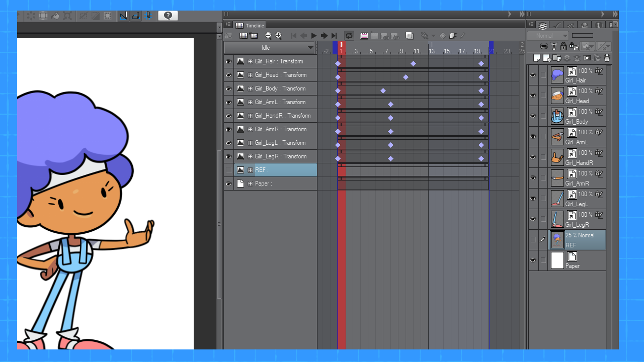Open the Layers blending mode dropdown
The width and height of the screenshot is (644, 362).
coord(548,36)
